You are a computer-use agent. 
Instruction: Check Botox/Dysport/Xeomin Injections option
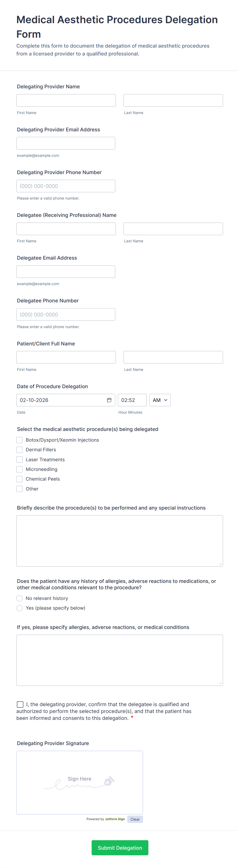20,440
